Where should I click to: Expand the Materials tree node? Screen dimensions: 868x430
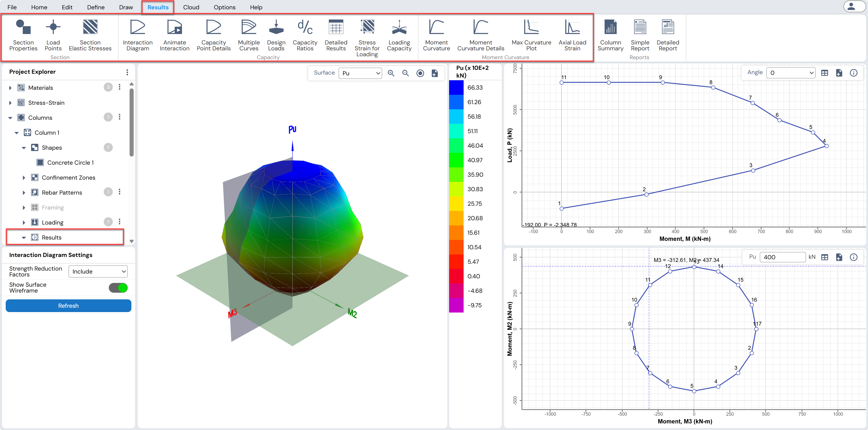click(10, 88)
